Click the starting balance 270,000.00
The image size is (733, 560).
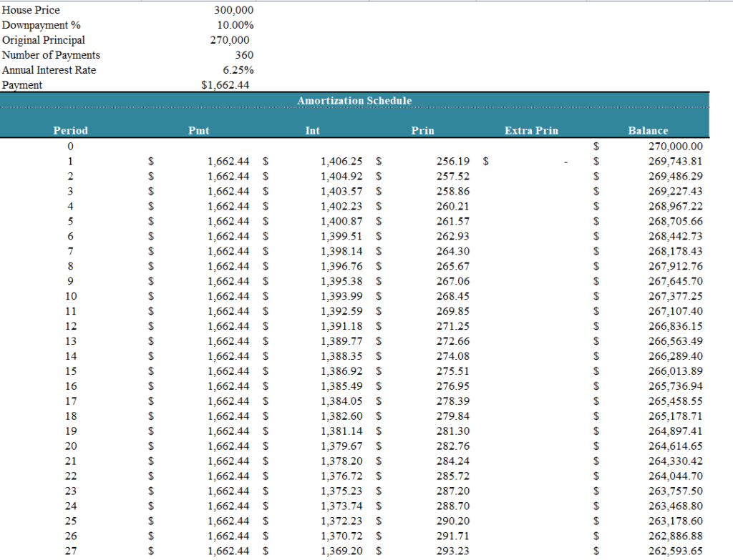coord(676,146)
